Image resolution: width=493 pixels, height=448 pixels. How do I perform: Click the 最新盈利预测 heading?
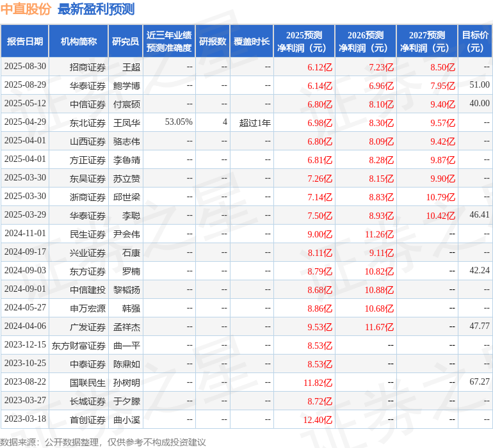click(96, 9)
